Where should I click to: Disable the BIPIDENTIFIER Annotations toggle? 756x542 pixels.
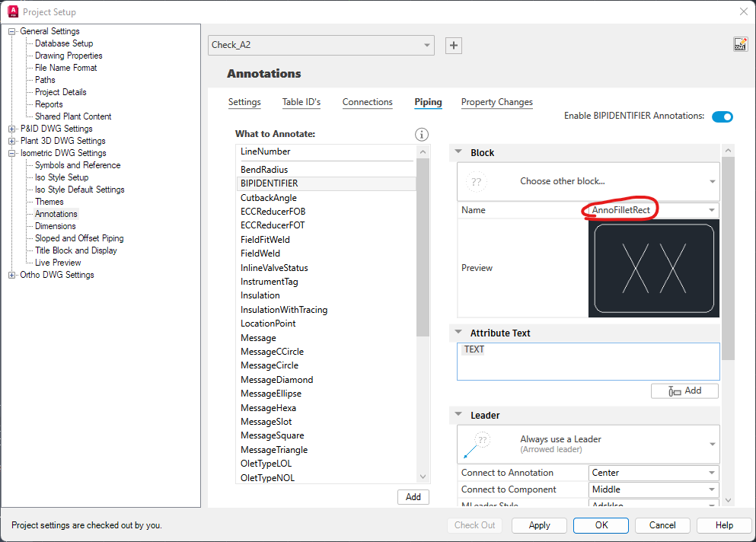722,116
